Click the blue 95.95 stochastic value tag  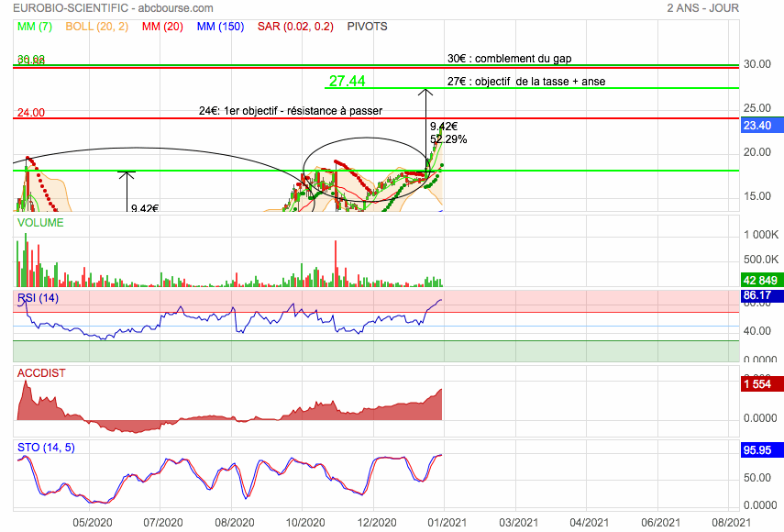[757, 451]
